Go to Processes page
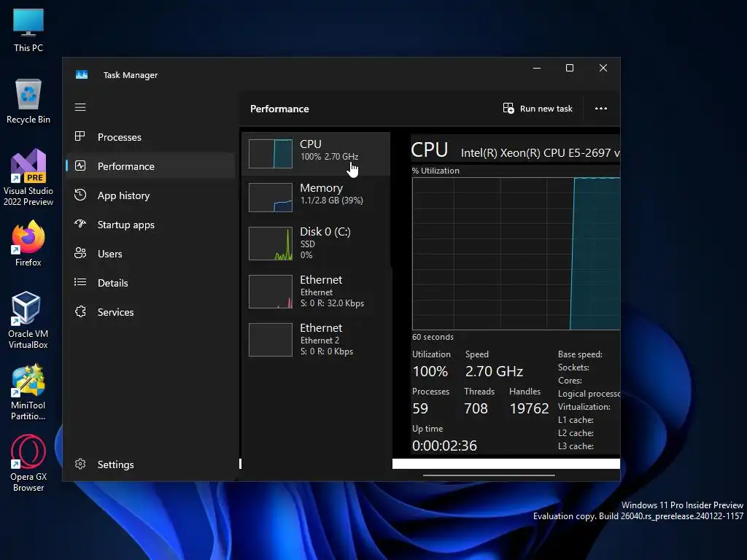 pyautogui.click(x=150, y=137)
